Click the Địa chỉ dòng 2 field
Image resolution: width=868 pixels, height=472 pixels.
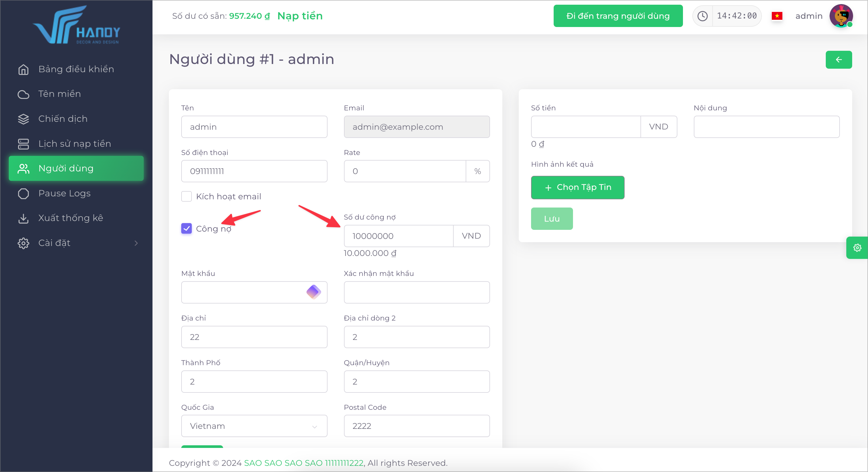point(416,337)
